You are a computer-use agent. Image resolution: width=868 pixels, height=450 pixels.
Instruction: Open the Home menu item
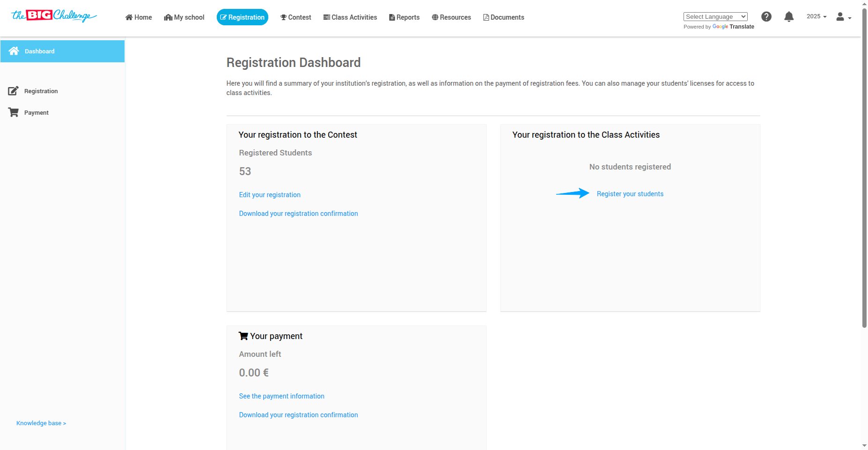tap(139, 17)
